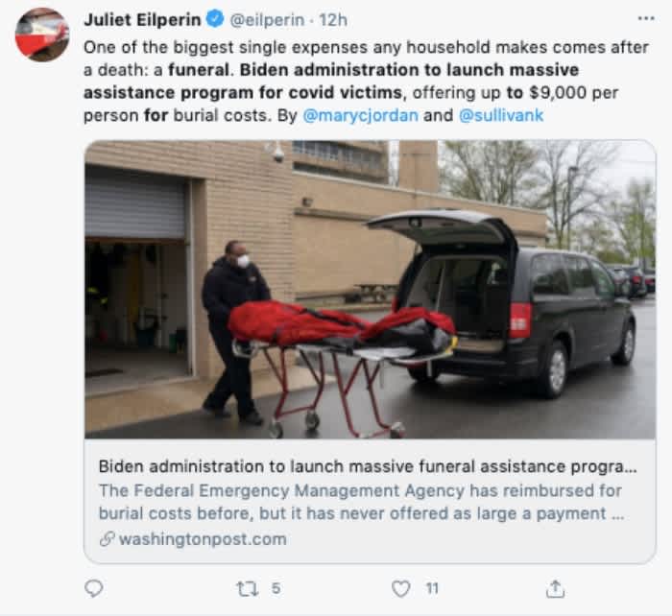Click the tweet body text about funeral expenses
This screenshot has height=616, width=672.
pos(366,82)
